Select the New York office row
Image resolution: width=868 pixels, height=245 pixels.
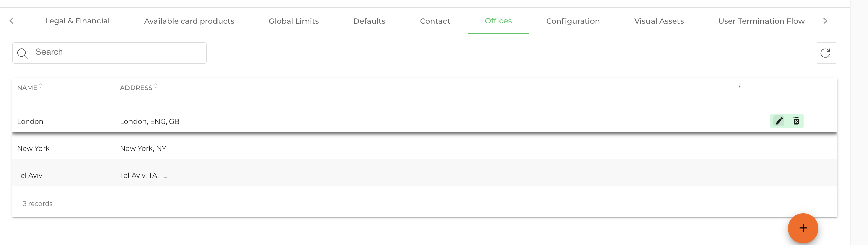(425, 148)
